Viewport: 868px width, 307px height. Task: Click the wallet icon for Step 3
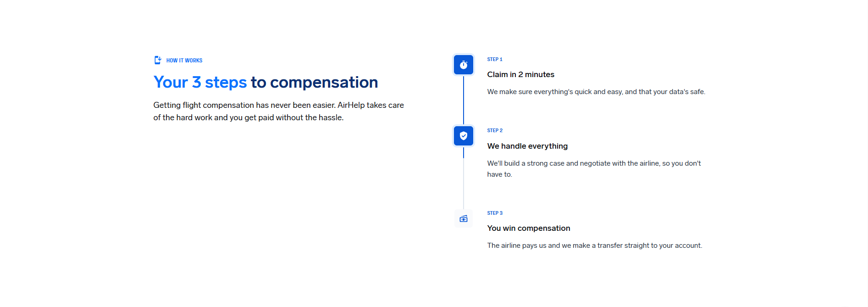(463, 219)
